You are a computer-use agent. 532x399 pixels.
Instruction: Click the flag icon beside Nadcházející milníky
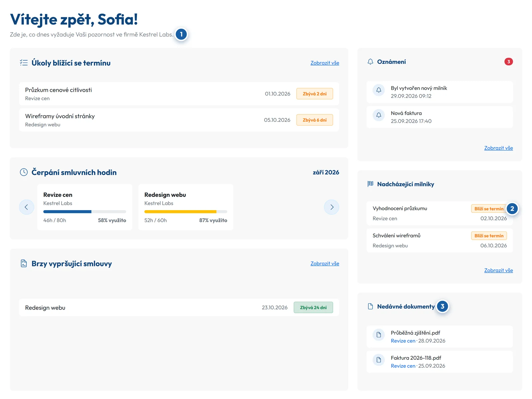point(370,184)
